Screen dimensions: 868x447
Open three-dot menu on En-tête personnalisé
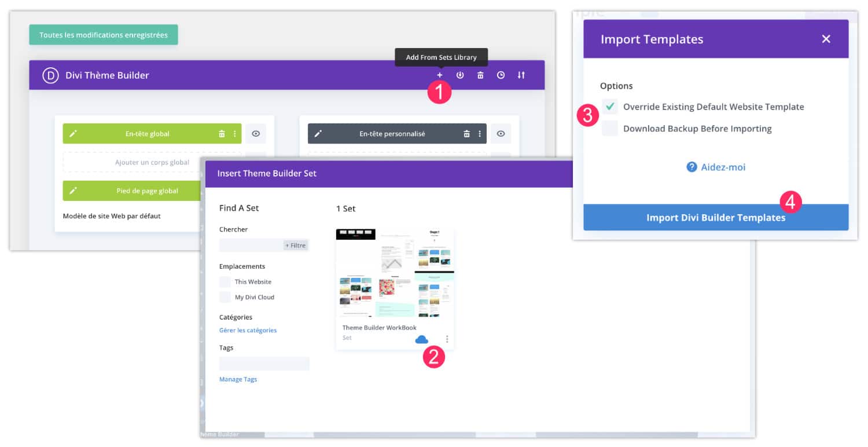[480, 134]
